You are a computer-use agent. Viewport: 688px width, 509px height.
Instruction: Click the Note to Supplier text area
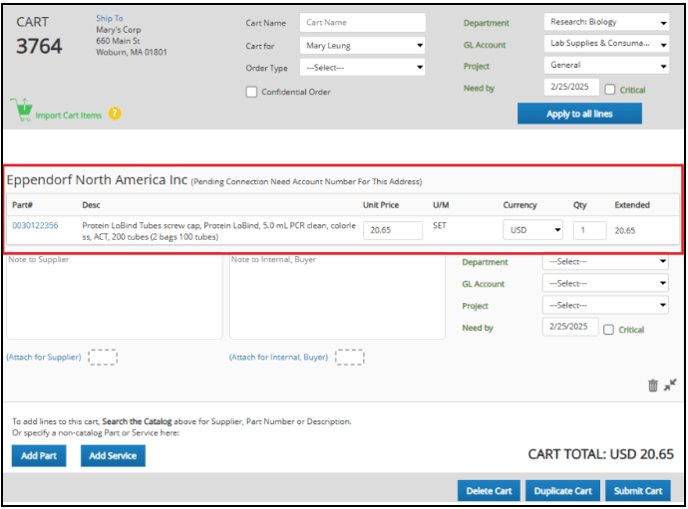tap(114, 297)
